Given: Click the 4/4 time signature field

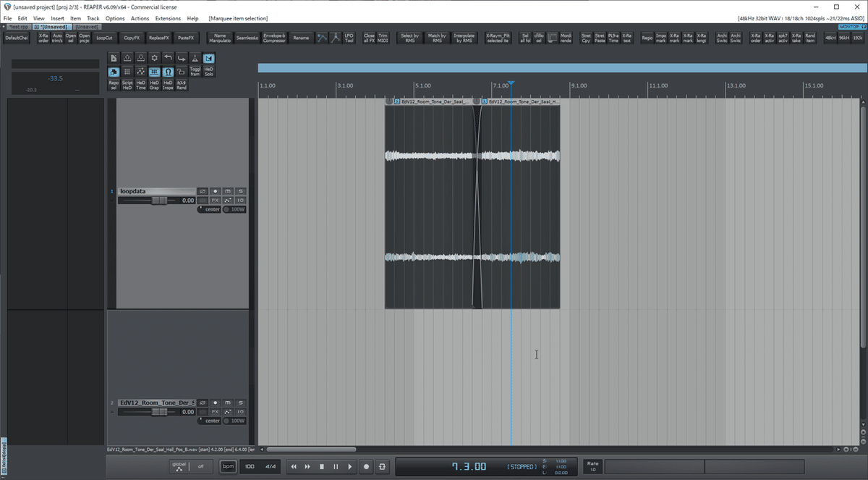Looking at the screenshot, I should click(x=271, y=466).
